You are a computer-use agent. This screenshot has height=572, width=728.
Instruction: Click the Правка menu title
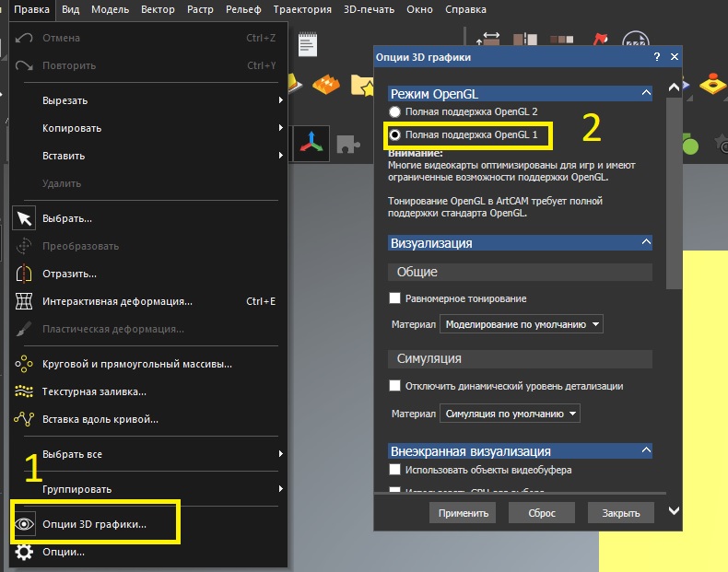tap(31, 9)
